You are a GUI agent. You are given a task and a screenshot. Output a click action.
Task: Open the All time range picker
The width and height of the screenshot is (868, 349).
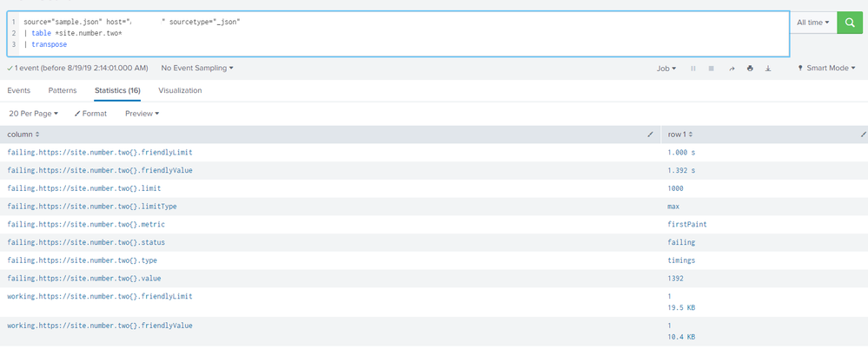pos(813,23)
